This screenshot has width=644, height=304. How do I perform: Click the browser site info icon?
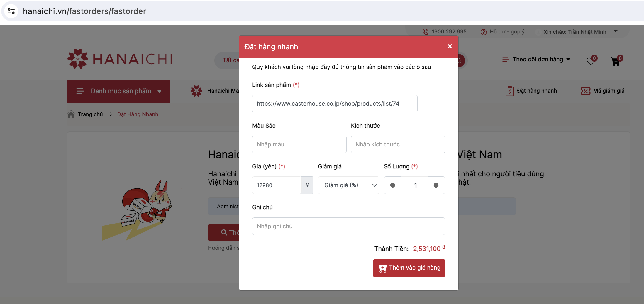11,11
